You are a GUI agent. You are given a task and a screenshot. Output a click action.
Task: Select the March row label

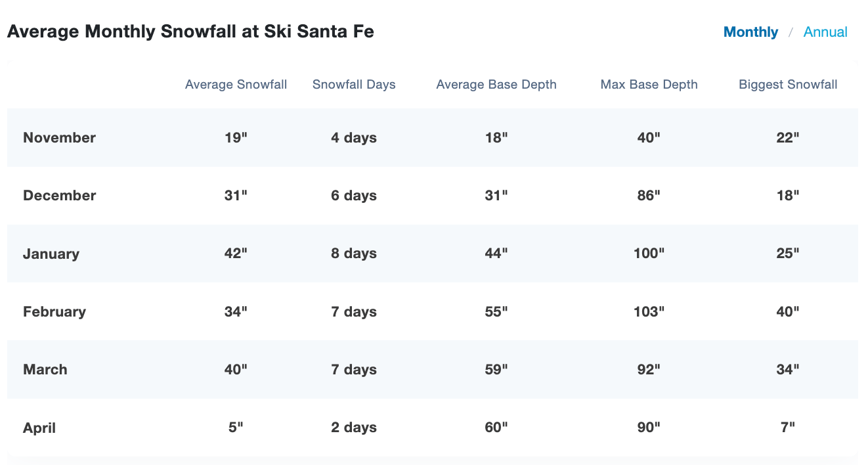point(45,370)
